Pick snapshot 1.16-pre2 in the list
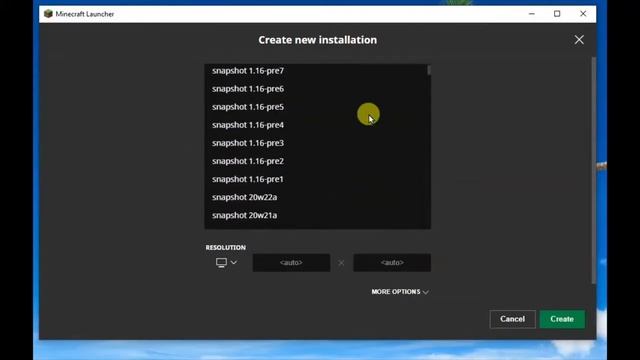640x360 pixels. tap(317, 161)
